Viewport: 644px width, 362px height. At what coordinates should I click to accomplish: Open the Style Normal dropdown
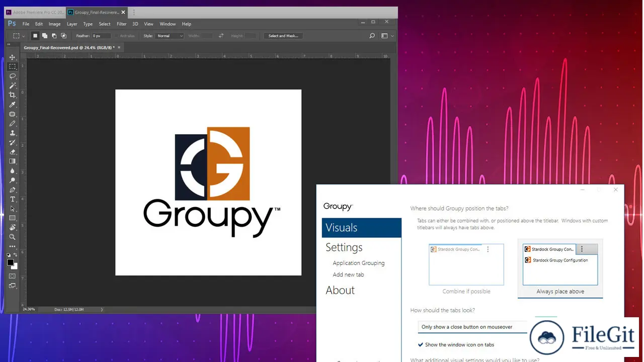pos(170,36)
